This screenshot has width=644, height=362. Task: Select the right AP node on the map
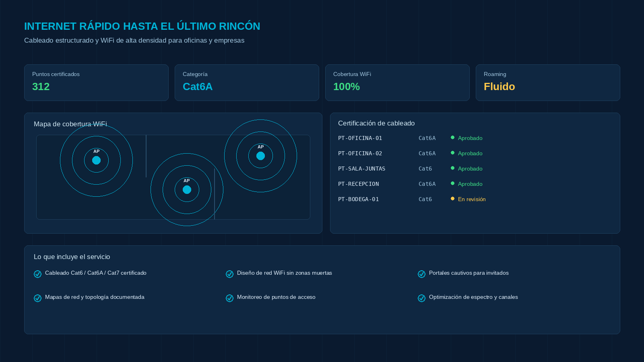(x=261, y=156)
